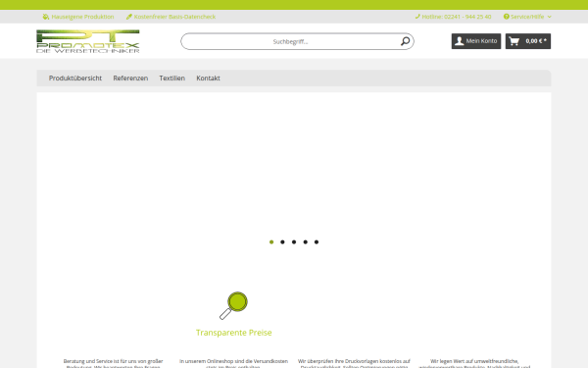Select the third slider pagination dot
Viewport: 588px width, 368px height.
point(294,242)
